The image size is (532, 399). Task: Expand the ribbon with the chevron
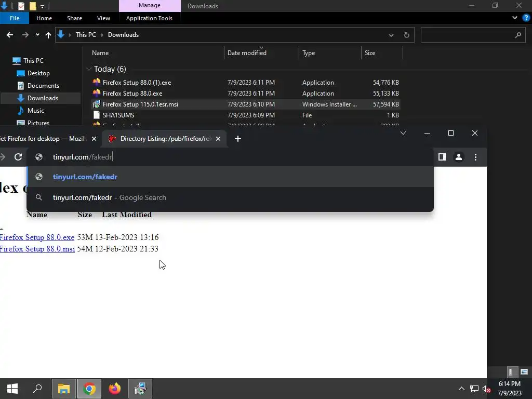click(x=515, y=18)
